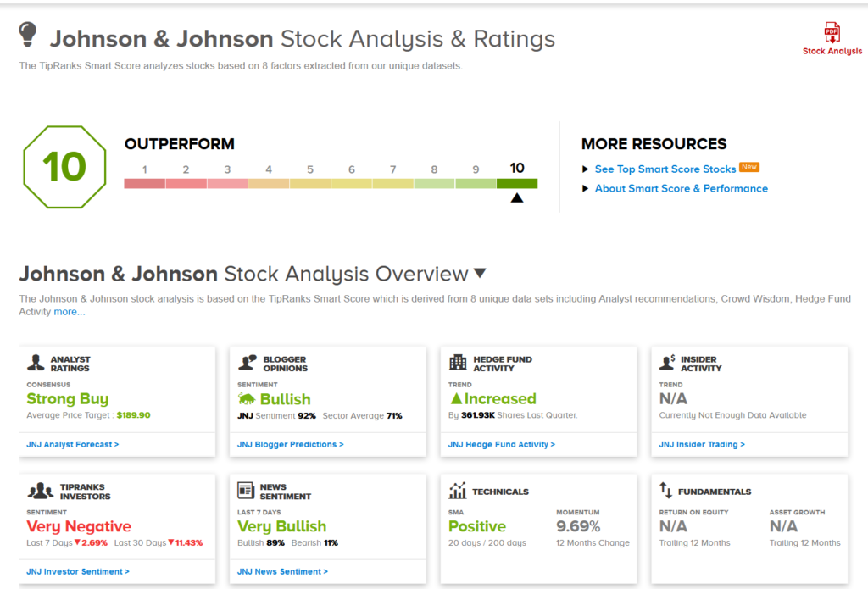Open the JNJ Analyst Forecast link
Image resolution: width=868 pixels, height=589 pixels.
73,444
